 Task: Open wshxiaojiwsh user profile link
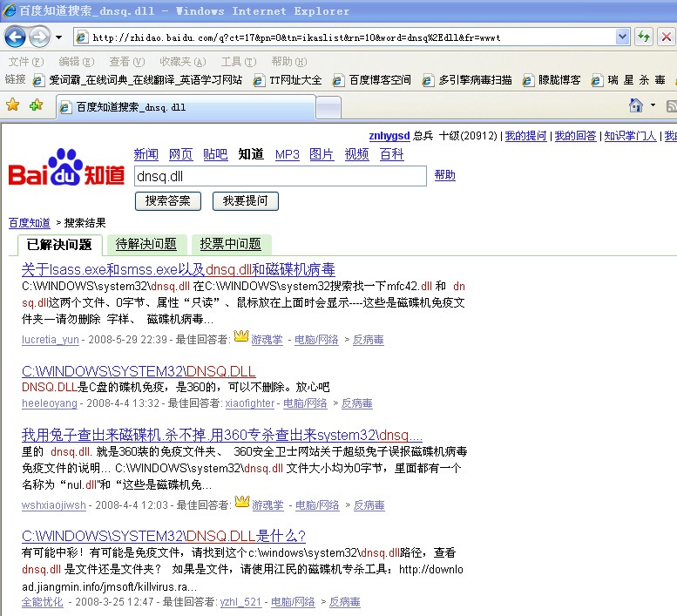pyautogui.click(x=54, y=505)
